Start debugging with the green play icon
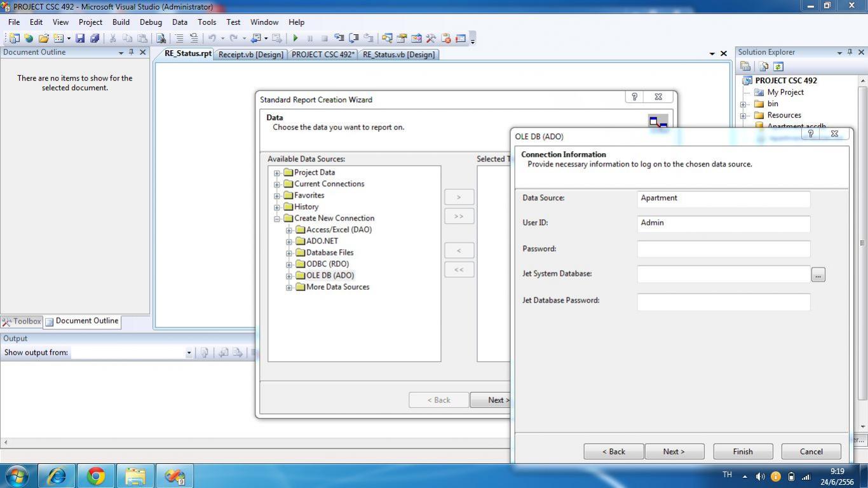Viewport: 868px width, 488px height. point(295,38)
